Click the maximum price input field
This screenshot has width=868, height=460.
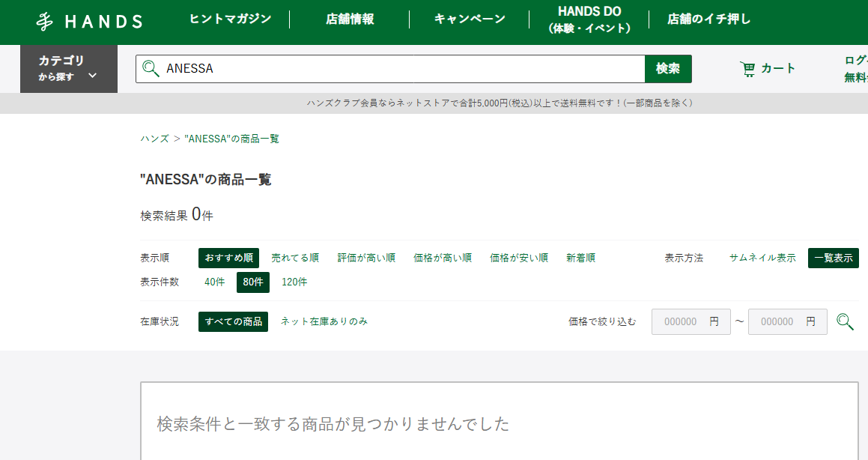[788, 321]
